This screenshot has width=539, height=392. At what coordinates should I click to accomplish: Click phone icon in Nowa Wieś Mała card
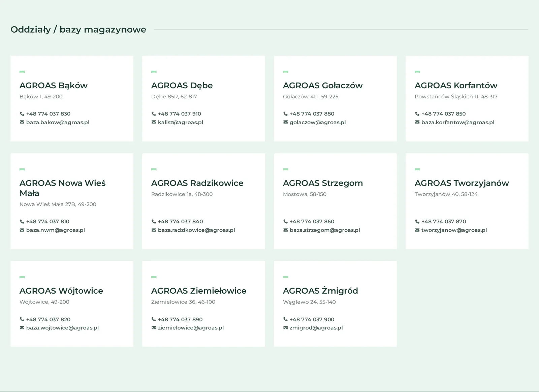(x=22, y=222)
